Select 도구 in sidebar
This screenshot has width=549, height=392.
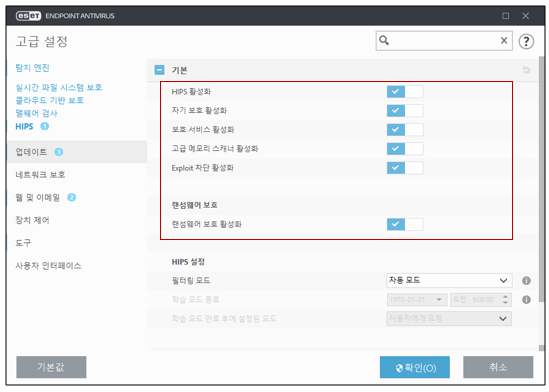click(x=23, y=243)
